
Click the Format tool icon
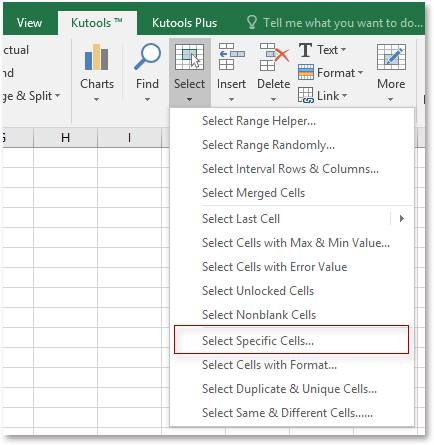[x=306, y=72]
